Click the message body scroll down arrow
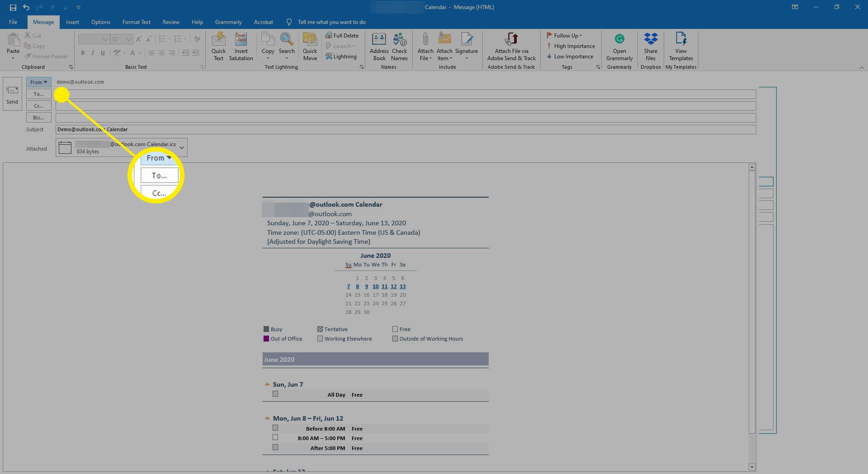 click(752, 467)
